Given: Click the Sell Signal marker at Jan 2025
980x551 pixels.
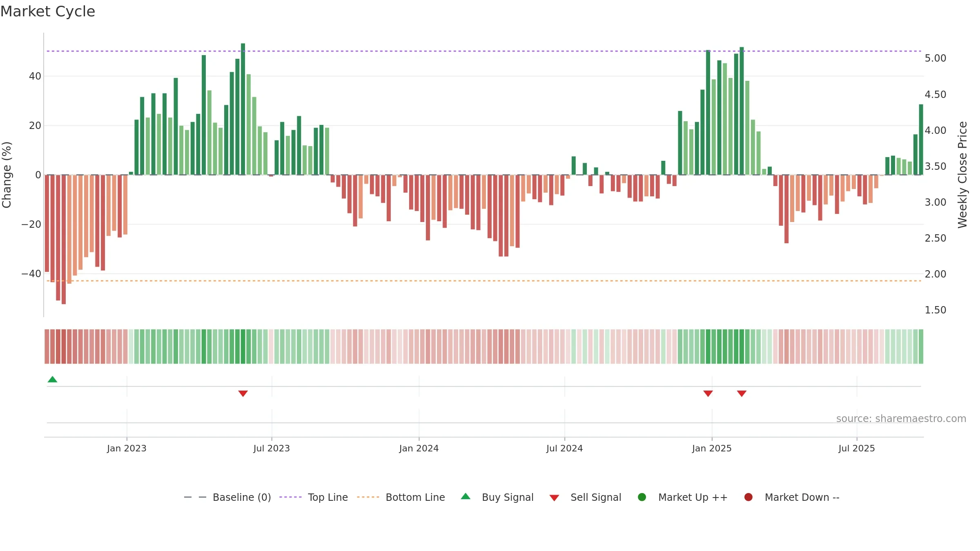Looking at the screenshot, I should [x=708, y=393].
